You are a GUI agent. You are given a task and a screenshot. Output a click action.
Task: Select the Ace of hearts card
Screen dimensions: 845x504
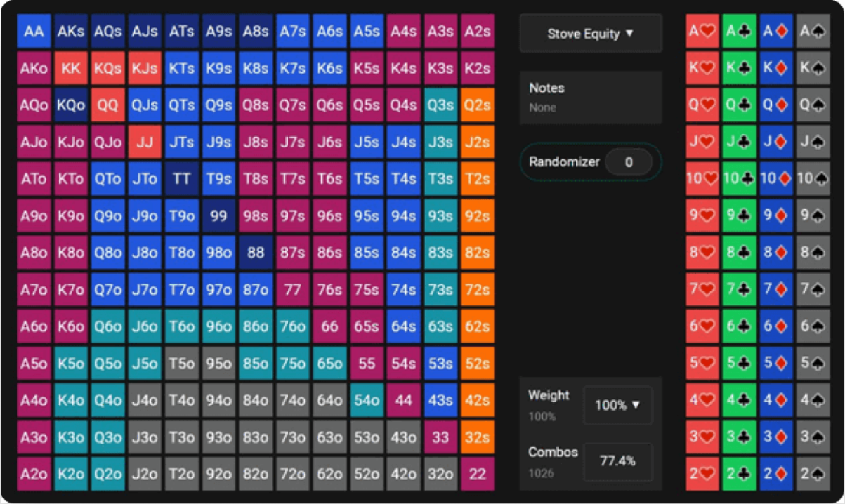pos(702,31)
